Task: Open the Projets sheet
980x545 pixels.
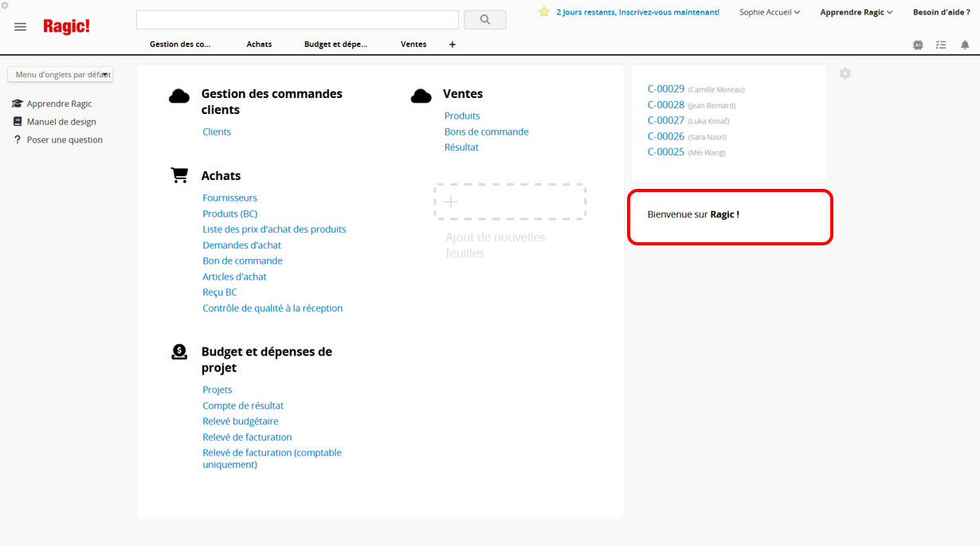Action: tap(218, 390)
